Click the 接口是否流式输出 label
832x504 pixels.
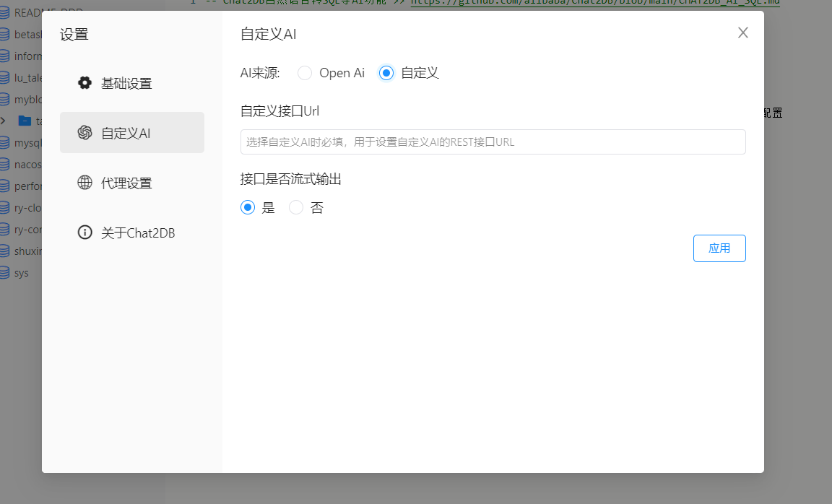(x=290, y=179)
